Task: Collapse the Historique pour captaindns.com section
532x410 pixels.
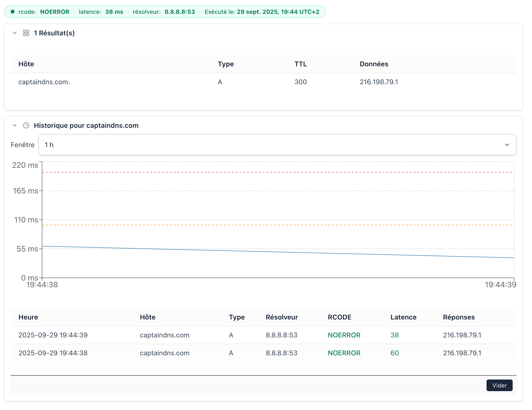Action: [x=14, y=125]
